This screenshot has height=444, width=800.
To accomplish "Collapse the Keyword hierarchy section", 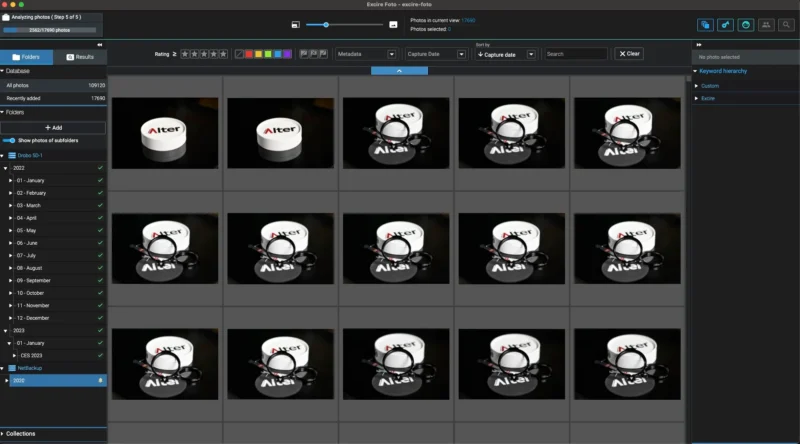I will (x=695, y=71).
